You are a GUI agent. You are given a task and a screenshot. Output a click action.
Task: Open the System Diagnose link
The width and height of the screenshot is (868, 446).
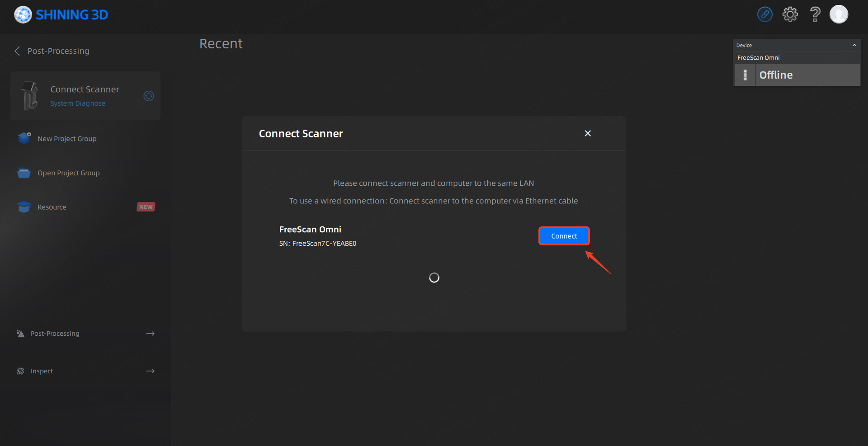point(78,103)
